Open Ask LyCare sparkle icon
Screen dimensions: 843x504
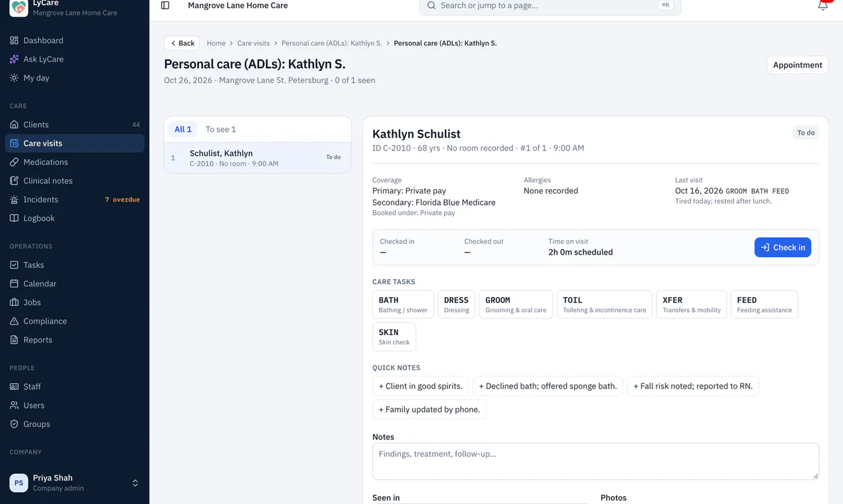coord(14,59)
